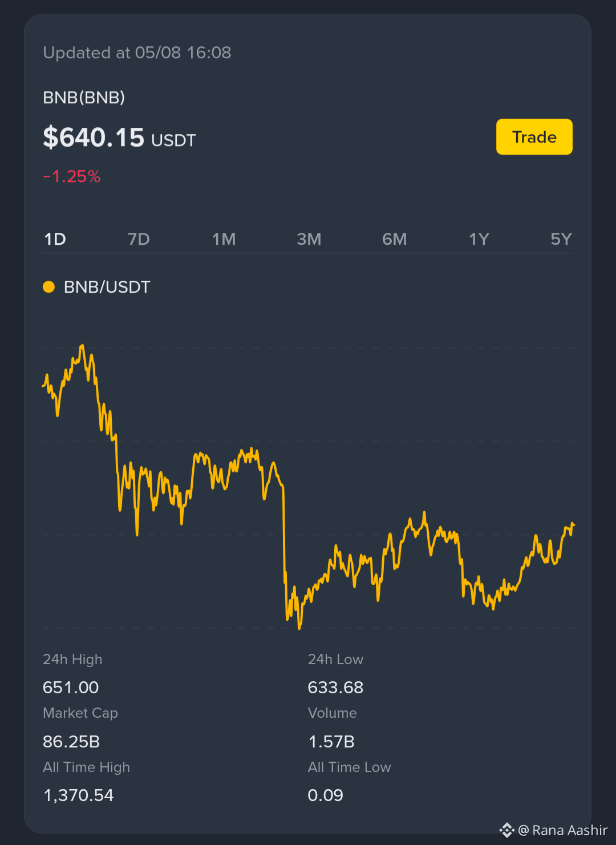View the 5Y price history tab

tap(561, 239)
